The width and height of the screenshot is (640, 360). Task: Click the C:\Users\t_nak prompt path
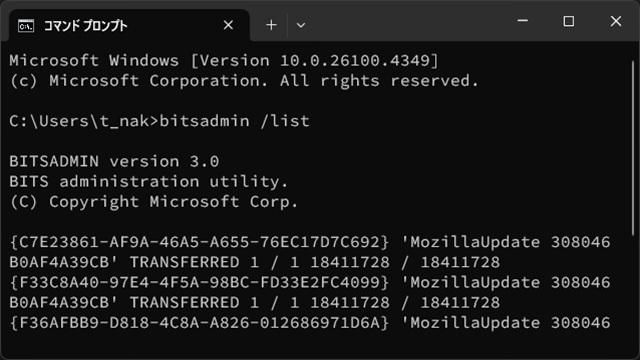tap(79, 121)
